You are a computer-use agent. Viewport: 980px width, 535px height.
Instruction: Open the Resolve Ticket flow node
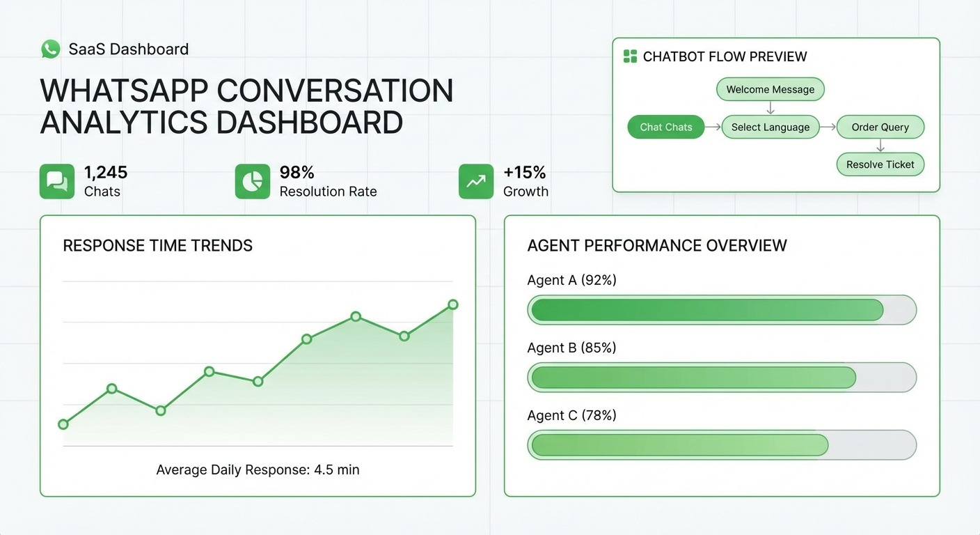pyautogui.click(x=880, y=164)
